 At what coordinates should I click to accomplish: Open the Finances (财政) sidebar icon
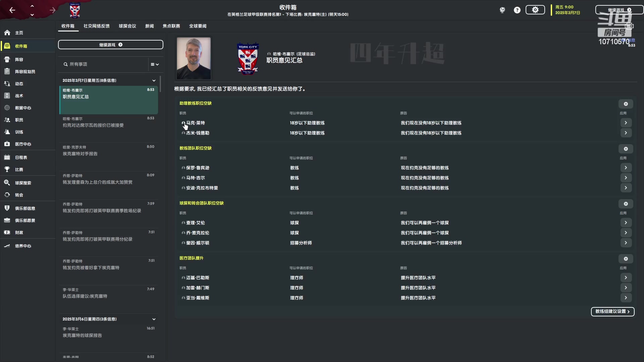(7, 233)
